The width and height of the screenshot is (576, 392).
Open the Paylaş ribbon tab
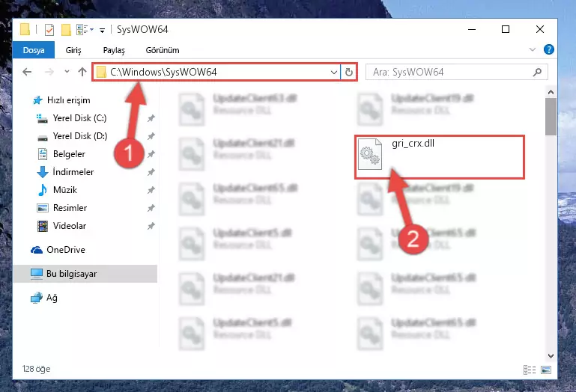pyautogui.click(x=114, y=50)
